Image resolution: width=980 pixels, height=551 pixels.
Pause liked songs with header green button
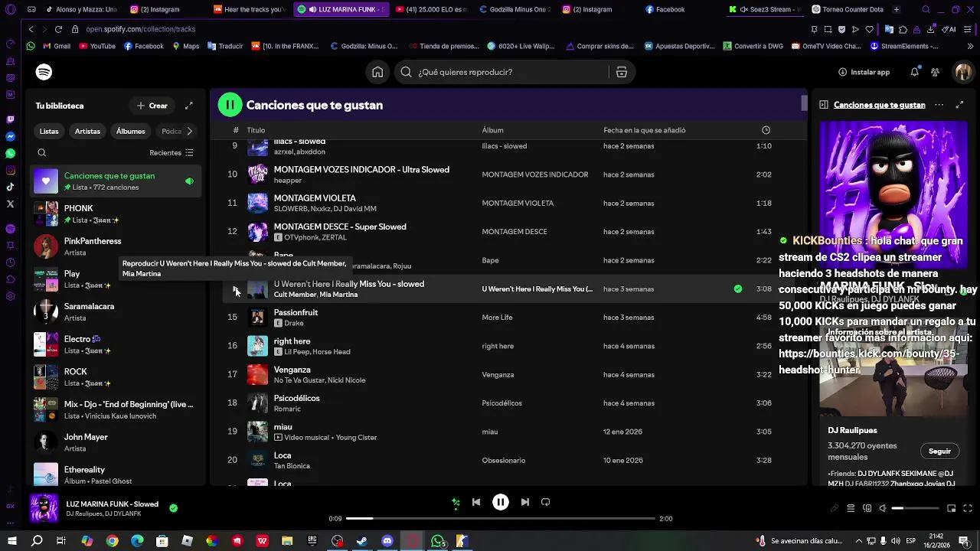[x=230, y=105]
